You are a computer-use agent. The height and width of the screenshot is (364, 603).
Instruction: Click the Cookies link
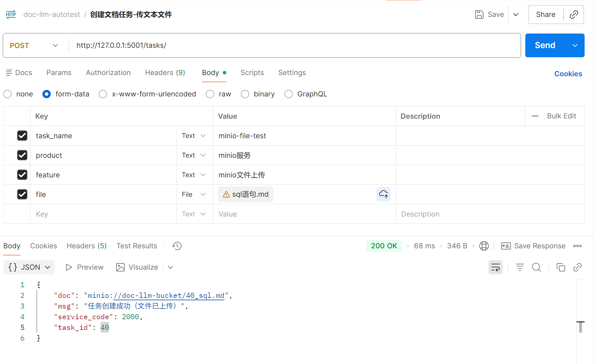point(568,74)
